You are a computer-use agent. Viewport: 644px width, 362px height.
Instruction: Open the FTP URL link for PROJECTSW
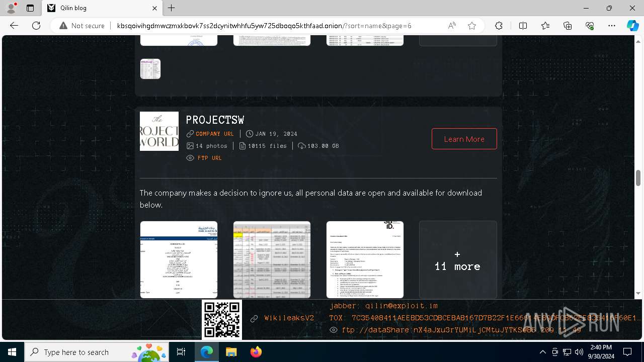pyautogui.click(x=210, y=158)
